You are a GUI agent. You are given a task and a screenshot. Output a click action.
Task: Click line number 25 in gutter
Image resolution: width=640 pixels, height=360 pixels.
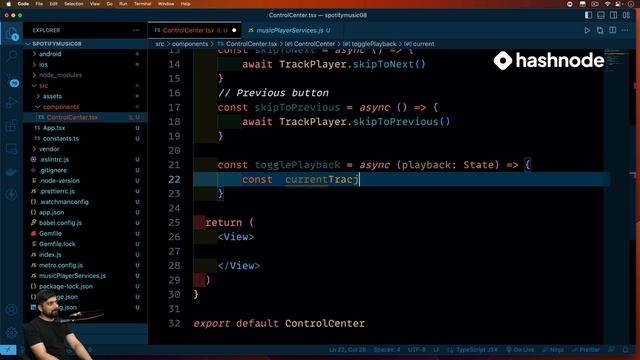[174, 222]
